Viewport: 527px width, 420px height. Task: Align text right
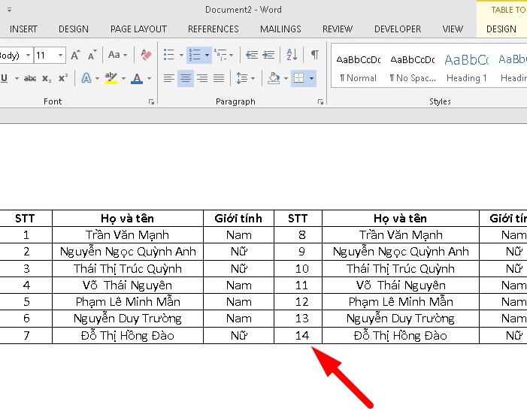[202, 79]
